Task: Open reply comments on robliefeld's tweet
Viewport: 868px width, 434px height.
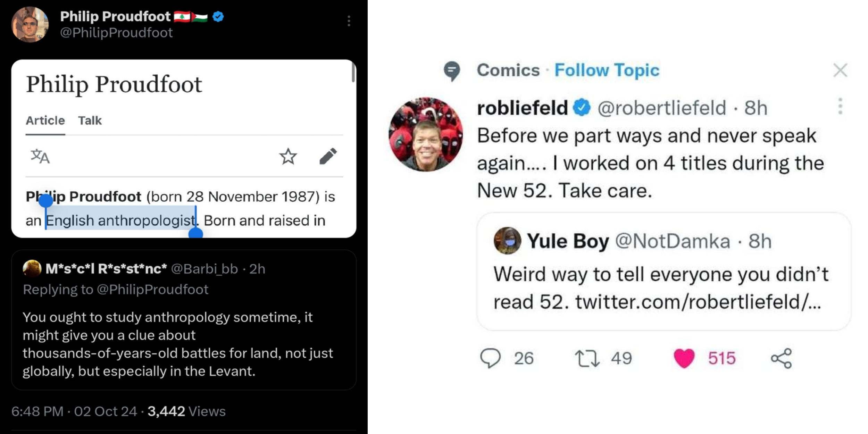Action: coord(490,358)
